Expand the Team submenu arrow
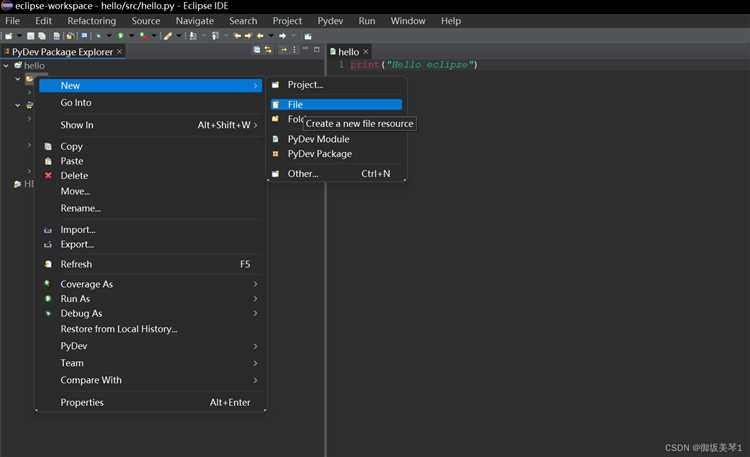This screenshot has width=750, height=457. click(x=255, y=363)
